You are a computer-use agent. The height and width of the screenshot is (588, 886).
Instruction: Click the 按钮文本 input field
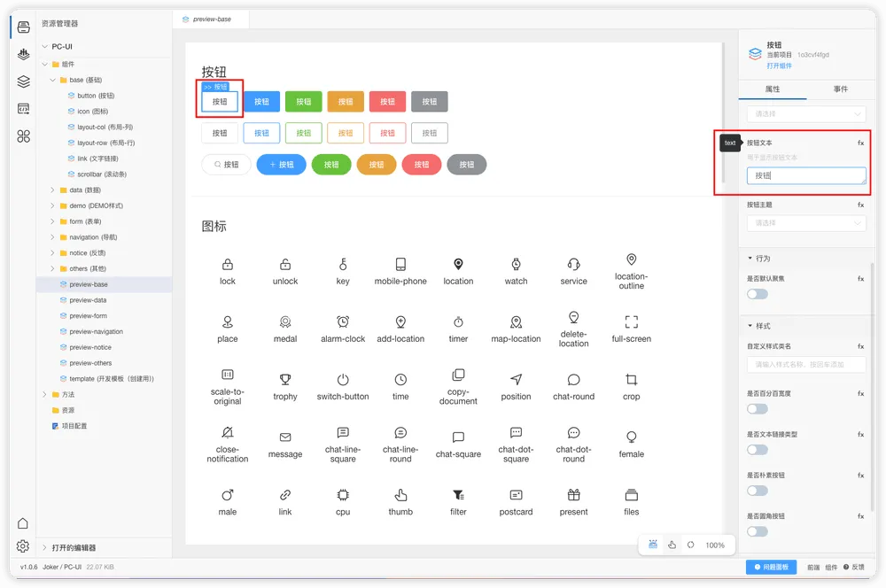[805, 175]
